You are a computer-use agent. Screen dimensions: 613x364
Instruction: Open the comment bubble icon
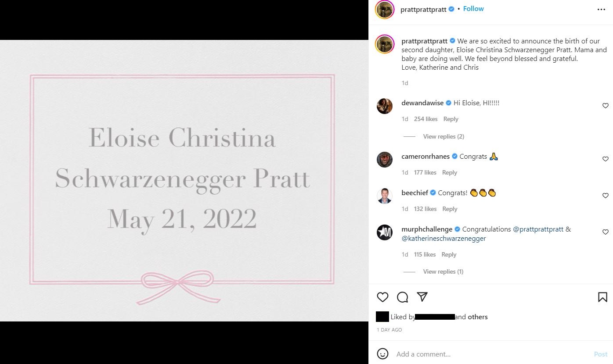pyautogui.click(x=402, y=297)
